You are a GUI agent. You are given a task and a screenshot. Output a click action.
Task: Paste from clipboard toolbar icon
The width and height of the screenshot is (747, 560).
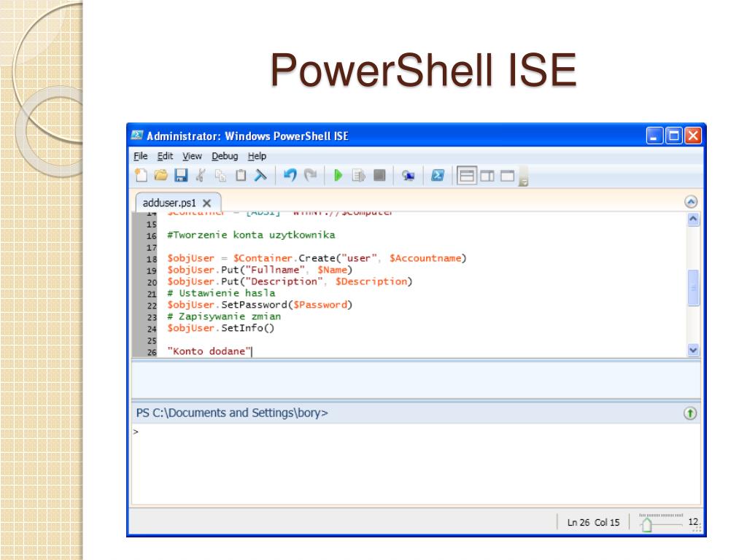coord(241,176)
